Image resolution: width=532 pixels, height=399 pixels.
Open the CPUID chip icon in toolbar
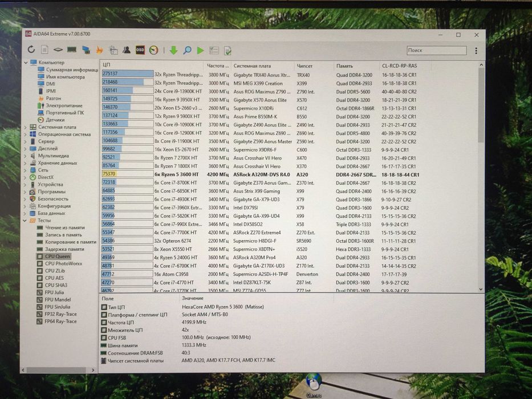point(58,50)
